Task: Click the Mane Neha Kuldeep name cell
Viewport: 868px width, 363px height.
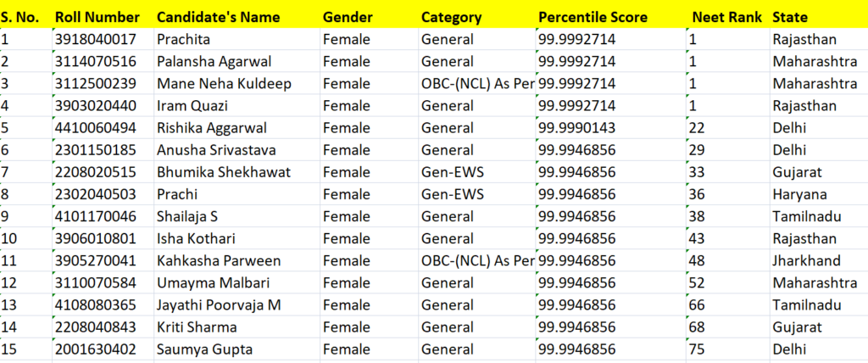Action: click(237, 84)
